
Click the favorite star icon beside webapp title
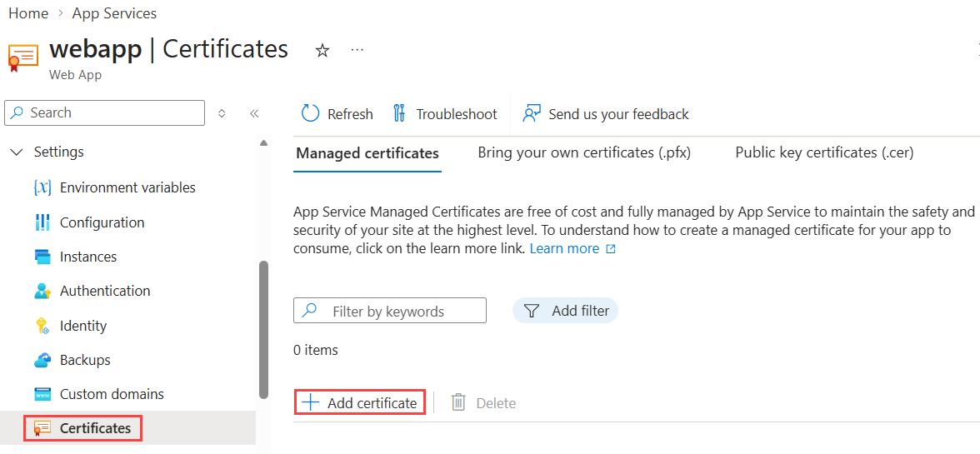(x=322, y=51)
